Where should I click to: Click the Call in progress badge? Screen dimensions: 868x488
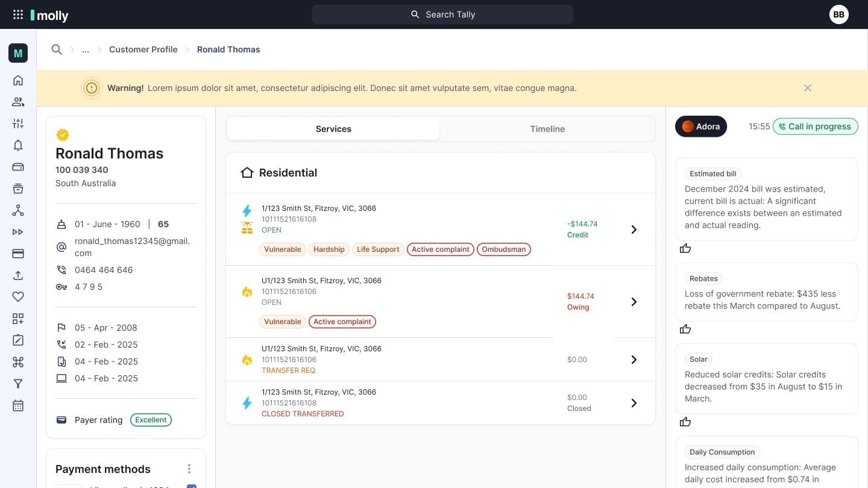[x=815, y=127]
